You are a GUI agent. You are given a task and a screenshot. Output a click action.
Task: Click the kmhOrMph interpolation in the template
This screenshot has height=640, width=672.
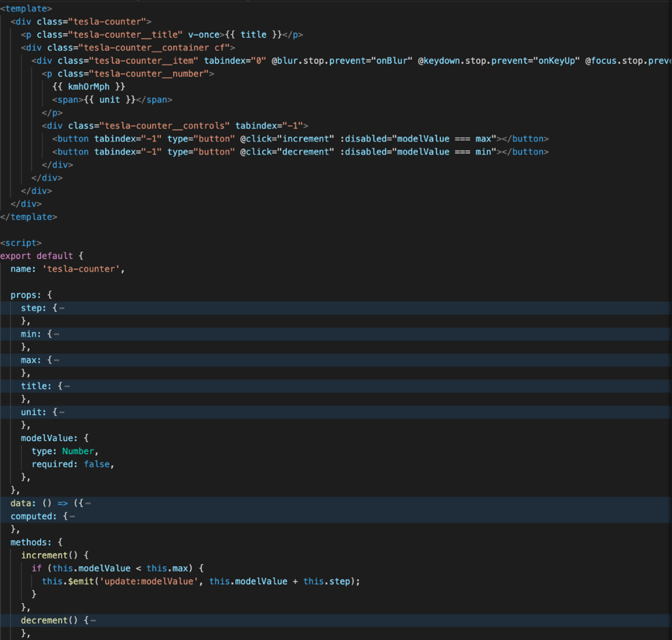89,87
